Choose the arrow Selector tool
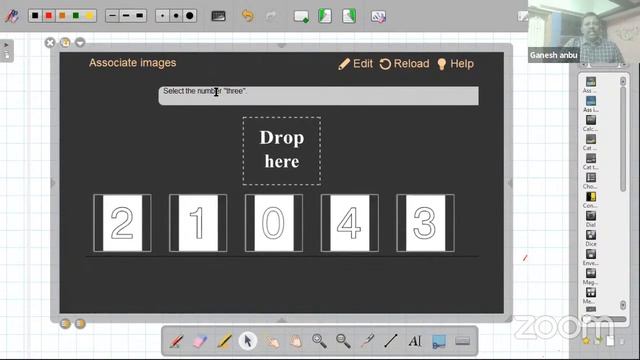The height and width of the screenshot is (360, 640). [248, 341]
